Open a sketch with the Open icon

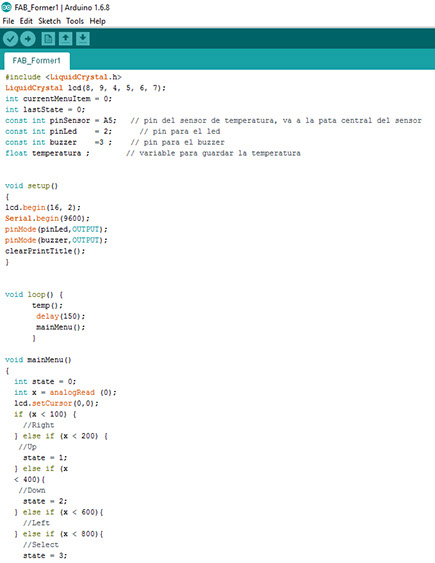pos(65,38)
